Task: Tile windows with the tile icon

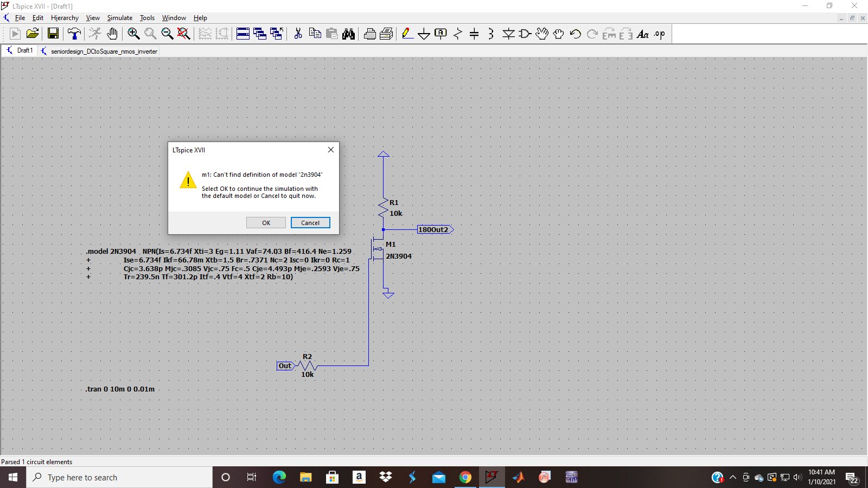Action: point(243,34)
